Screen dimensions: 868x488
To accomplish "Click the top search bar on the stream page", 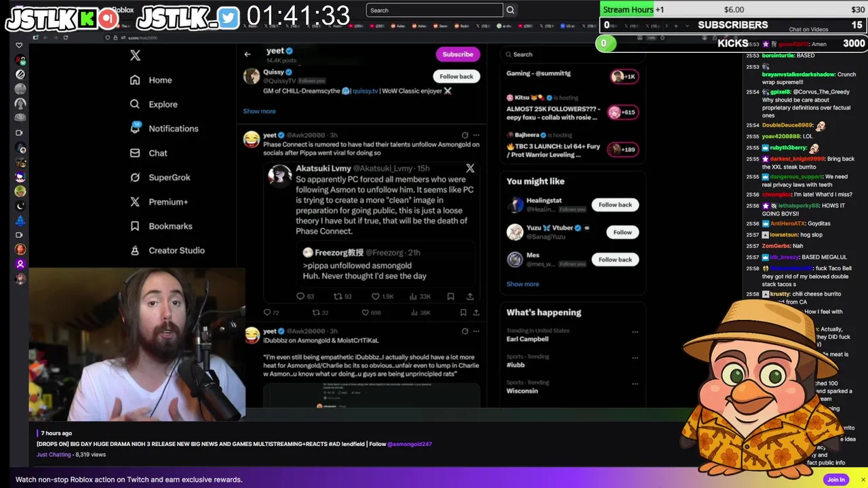I will (435, 10).
